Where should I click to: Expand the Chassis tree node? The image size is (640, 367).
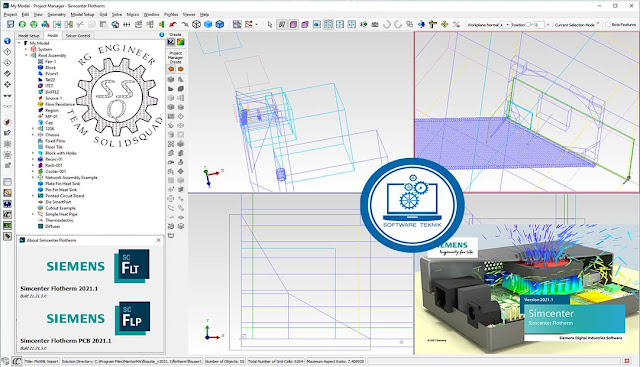[x=33, y=135]
